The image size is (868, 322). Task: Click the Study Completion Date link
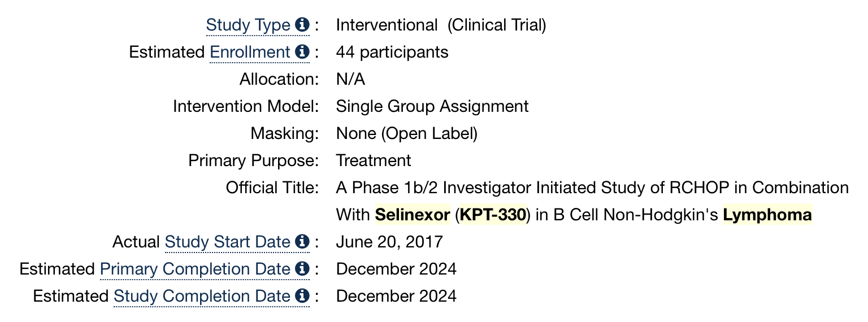tap(202, 297)
